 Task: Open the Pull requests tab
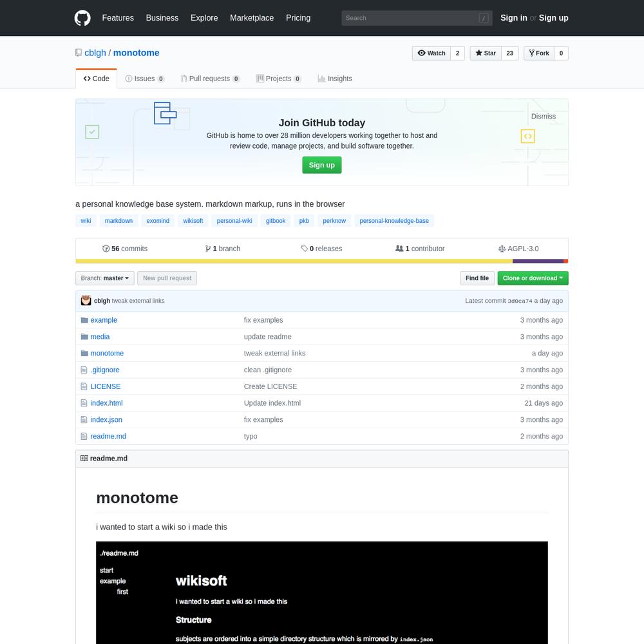pos(211,79)
